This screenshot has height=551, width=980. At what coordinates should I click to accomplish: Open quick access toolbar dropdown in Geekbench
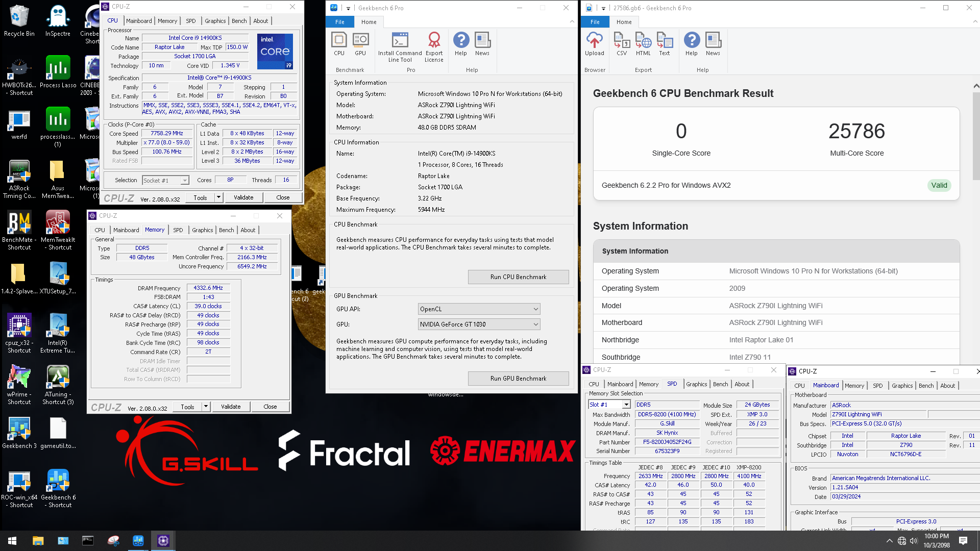coord(348,8)
